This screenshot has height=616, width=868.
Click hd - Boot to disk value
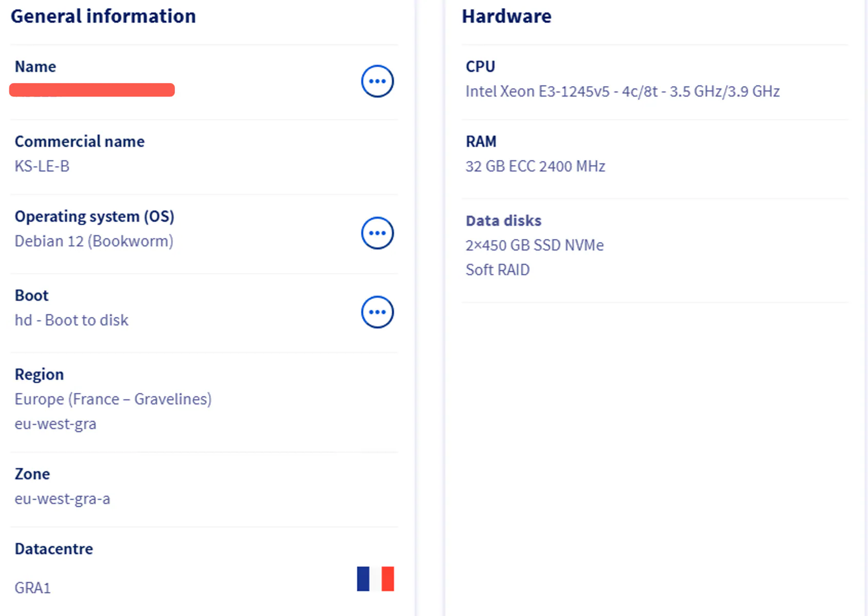[x=71, y=320]
